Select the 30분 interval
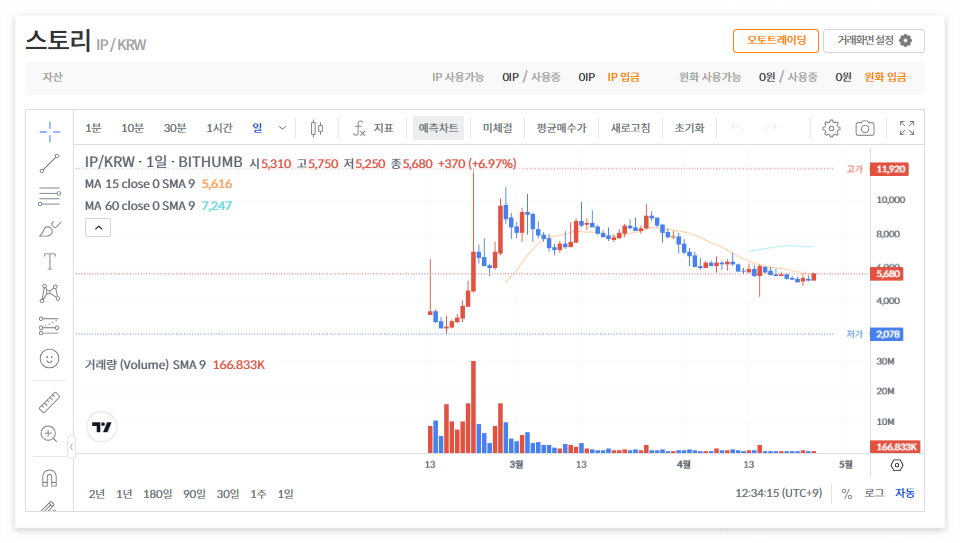 click(174, 128)
